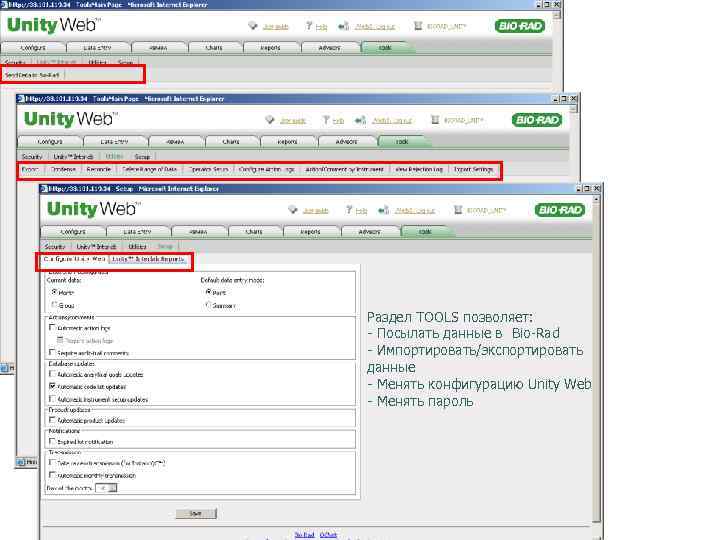
Task: Click the Bio-Rad logo in middle window
Action: point(537,120)
